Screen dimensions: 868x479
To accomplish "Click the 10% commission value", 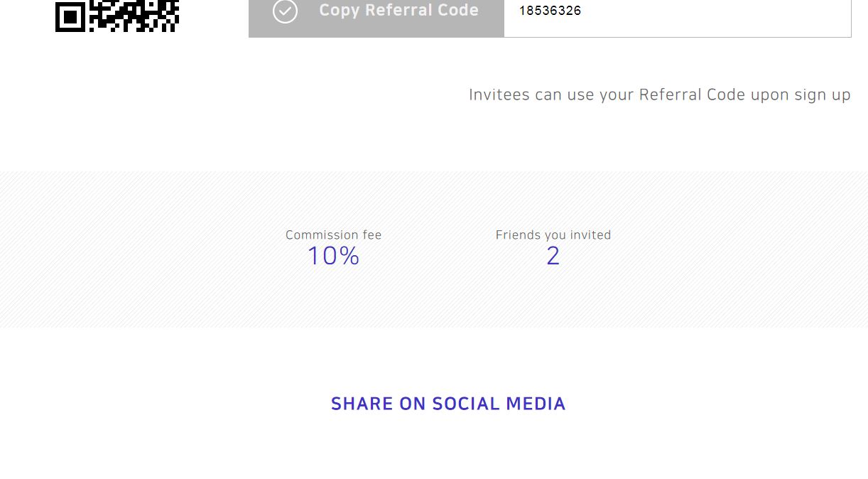I will [x=333, y=256].
